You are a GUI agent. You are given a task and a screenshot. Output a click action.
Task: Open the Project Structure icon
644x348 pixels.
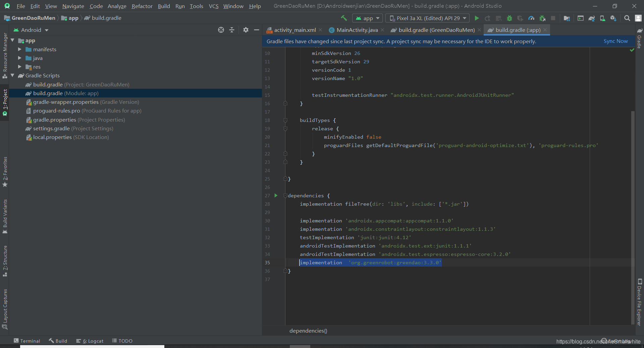pyautogui.click(x=567, y=18)
